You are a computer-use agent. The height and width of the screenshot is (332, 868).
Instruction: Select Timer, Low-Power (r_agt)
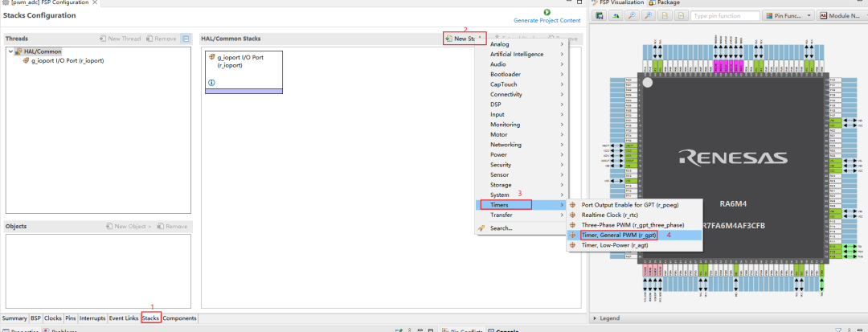[634, 245]
